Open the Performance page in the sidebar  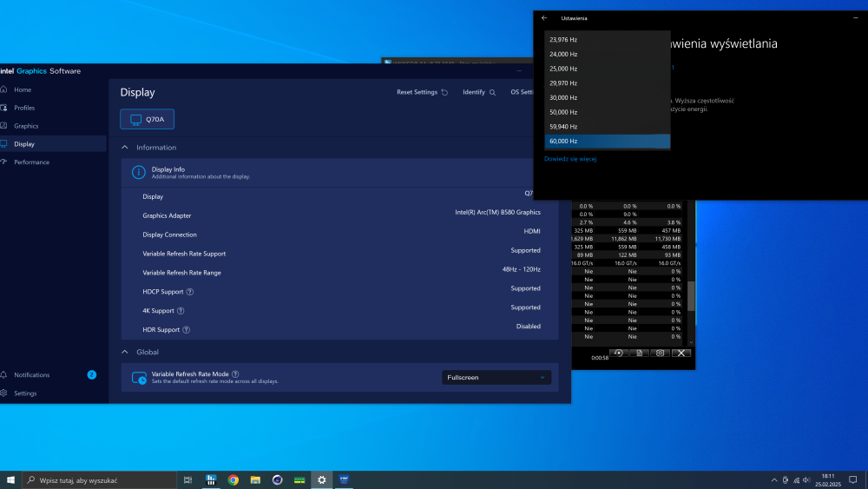31,162
